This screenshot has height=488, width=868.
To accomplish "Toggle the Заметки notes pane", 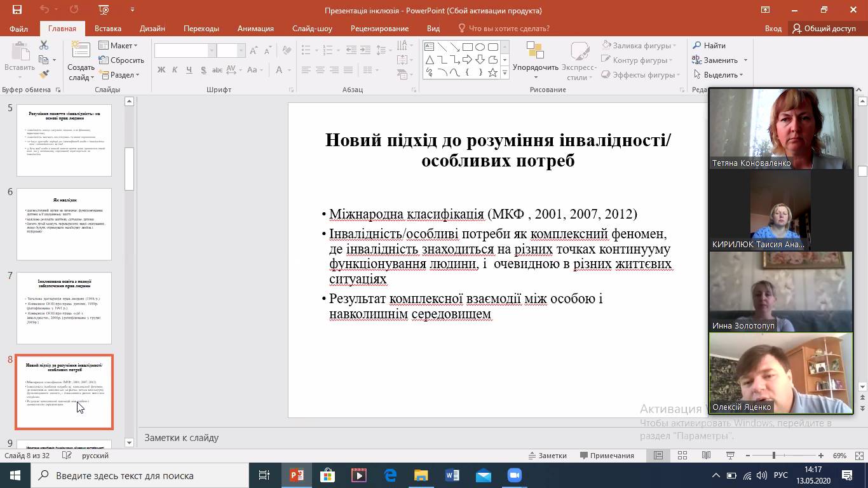I will coord(547,456).
